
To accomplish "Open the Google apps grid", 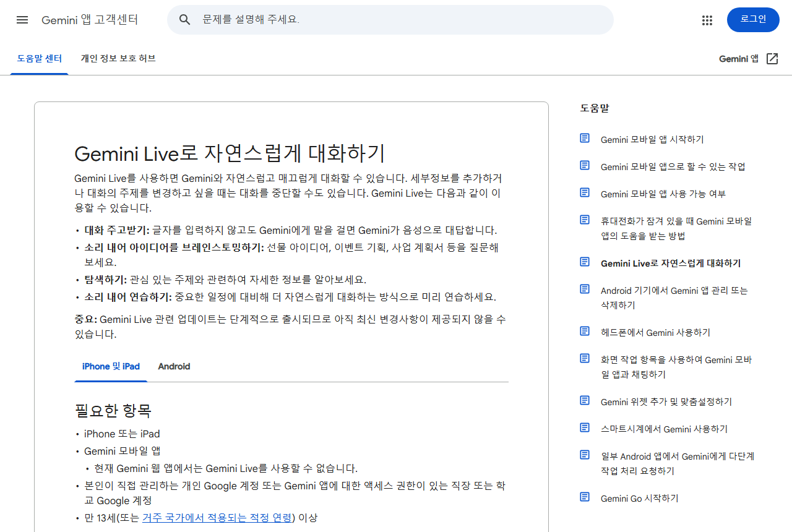I will [707, 20].
